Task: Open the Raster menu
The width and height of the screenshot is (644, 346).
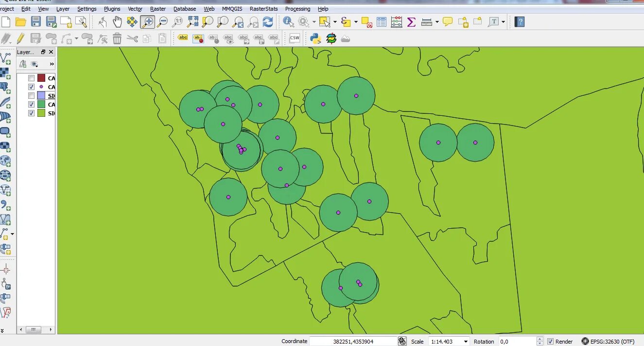Action: (158, 9)
